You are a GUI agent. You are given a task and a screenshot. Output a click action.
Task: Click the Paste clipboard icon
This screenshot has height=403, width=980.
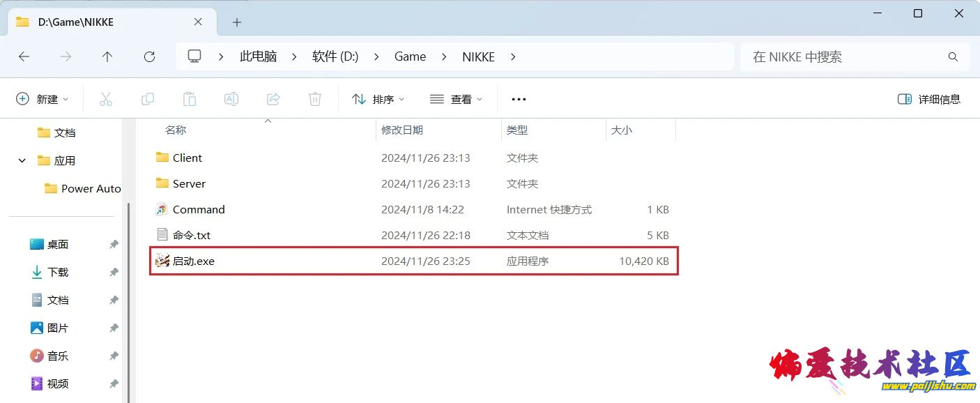point(190,99)
